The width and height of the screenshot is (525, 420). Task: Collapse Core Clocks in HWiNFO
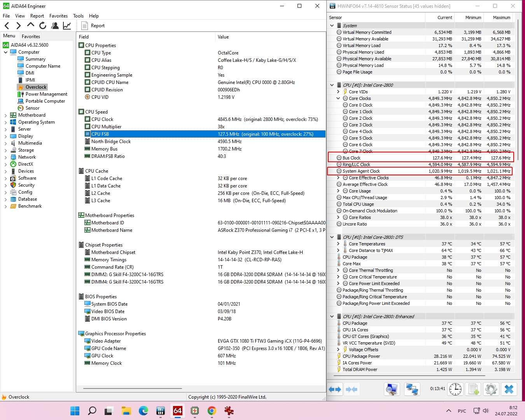[338, 98]
